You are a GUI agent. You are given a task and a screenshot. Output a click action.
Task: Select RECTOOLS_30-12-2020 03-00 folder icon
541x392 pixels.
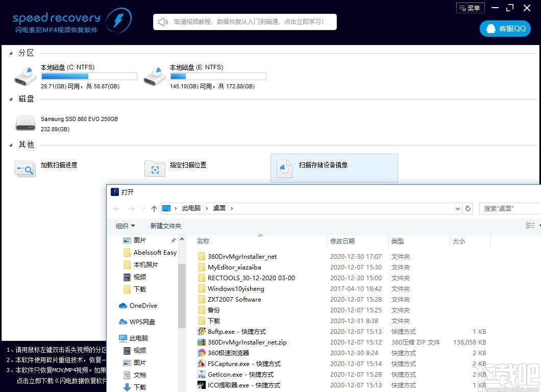click(x=202, y=278)
